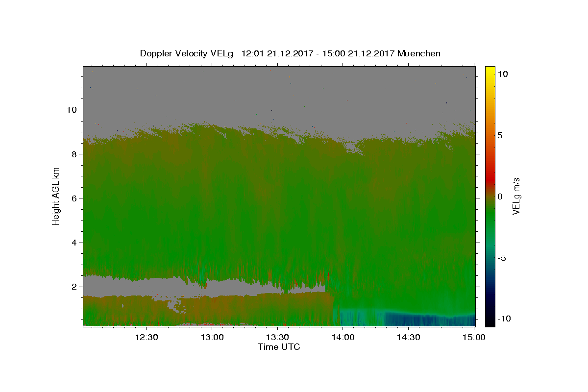The height and width of the screenshot is (392, 588).
Task: Click the yellow top of the colorbar
Action: [x=490, y=70]
